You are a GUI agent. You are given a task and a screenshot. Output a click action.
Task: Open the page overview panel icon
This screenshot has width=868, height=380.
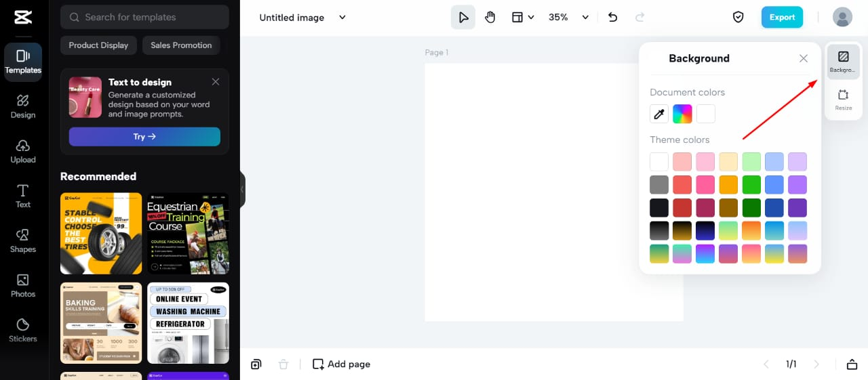point(852,364)
